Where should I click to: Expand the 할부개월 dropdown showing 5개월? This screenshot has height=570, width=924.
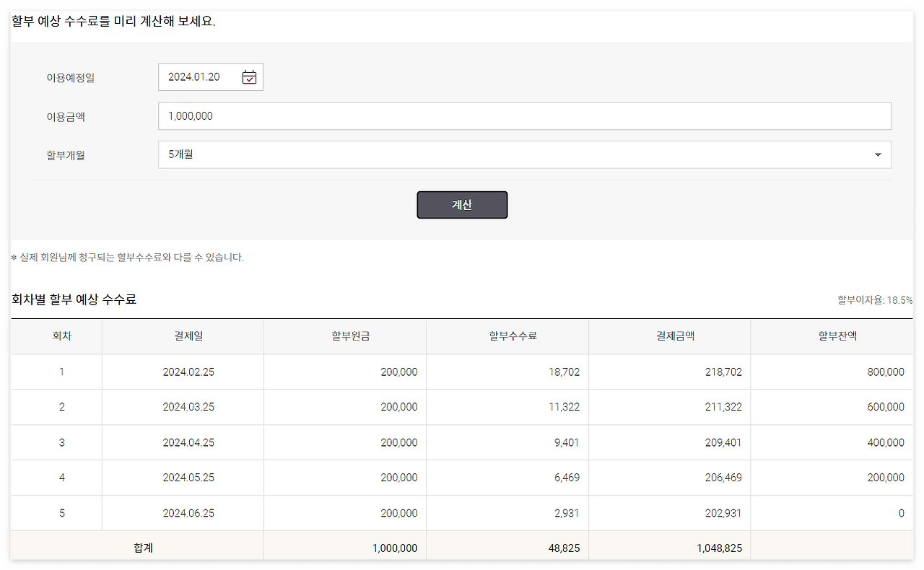point(525,154)
